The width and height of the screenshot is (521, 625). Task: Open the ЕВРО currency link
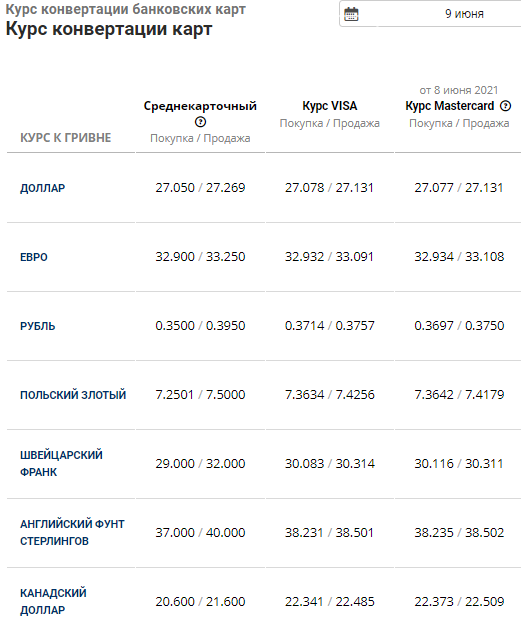(x=34, y=257)
